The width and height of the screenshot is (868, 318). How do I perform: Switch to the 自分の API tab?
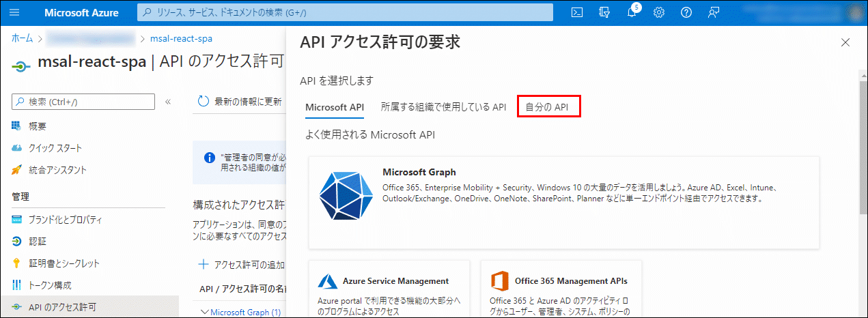(x=548, y=107)
